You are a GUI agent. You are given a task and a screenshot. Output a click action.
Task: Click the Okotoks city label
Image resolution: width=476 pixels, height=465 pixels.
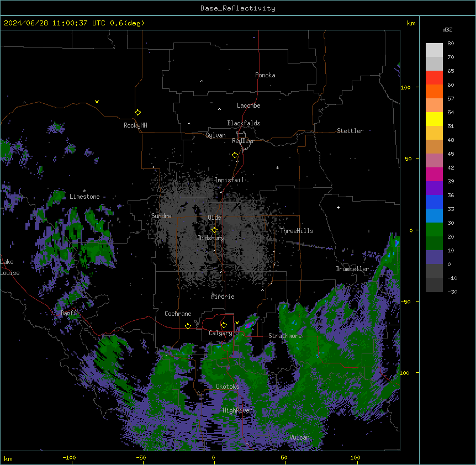coord(228,387)
